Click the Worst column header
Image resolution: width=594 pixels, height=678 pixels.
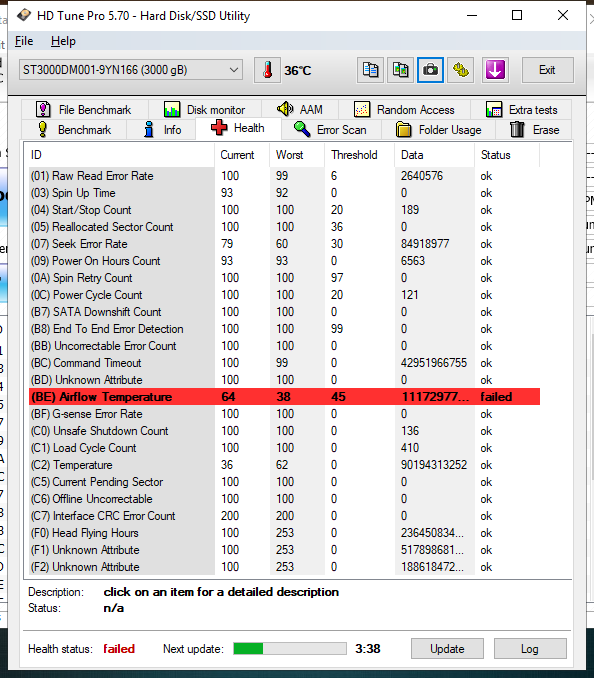pyautogui.click(x=297, y=155)
